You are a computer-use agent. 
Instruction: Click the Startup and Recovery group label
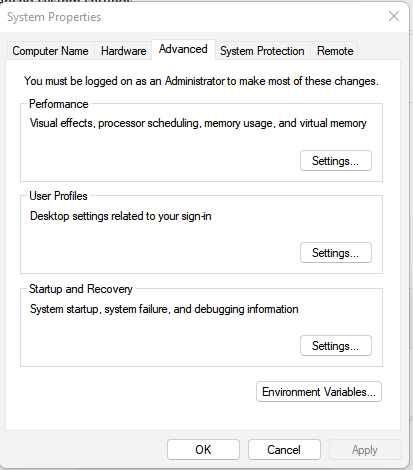[81, 289]
